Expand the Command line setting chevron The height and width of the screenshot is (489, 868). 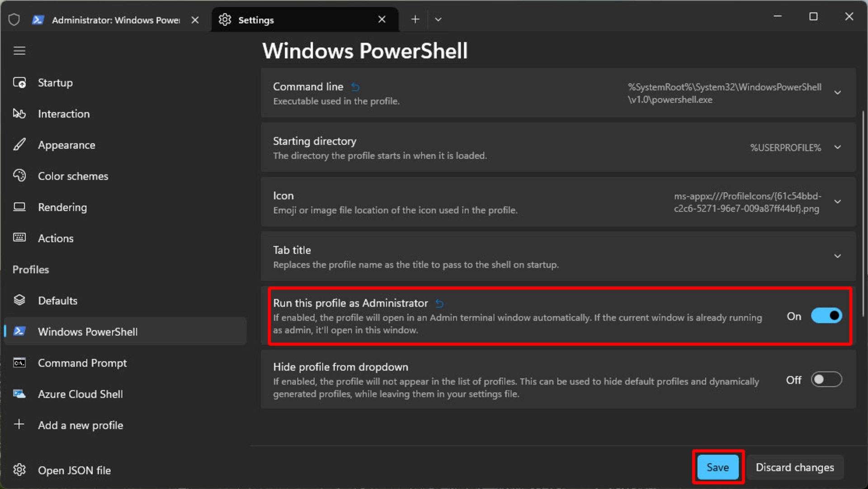[x=838, y=93]
